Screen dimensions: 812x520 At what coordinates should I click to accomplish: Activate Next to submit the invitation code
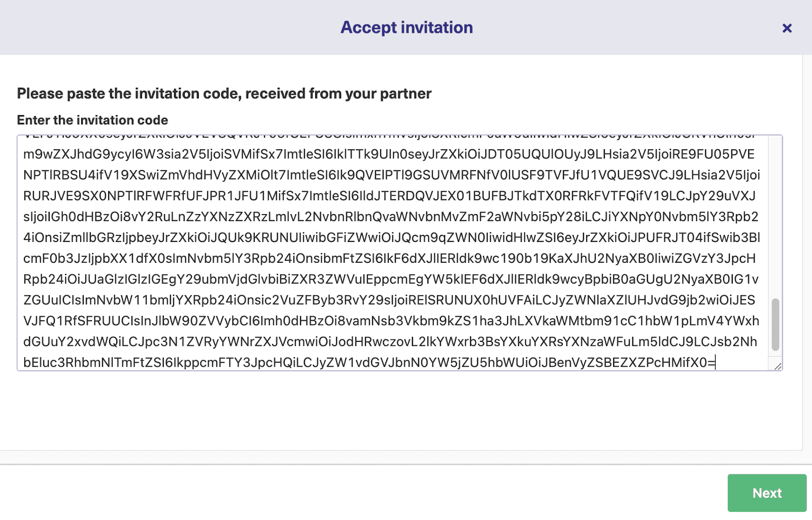767,493
